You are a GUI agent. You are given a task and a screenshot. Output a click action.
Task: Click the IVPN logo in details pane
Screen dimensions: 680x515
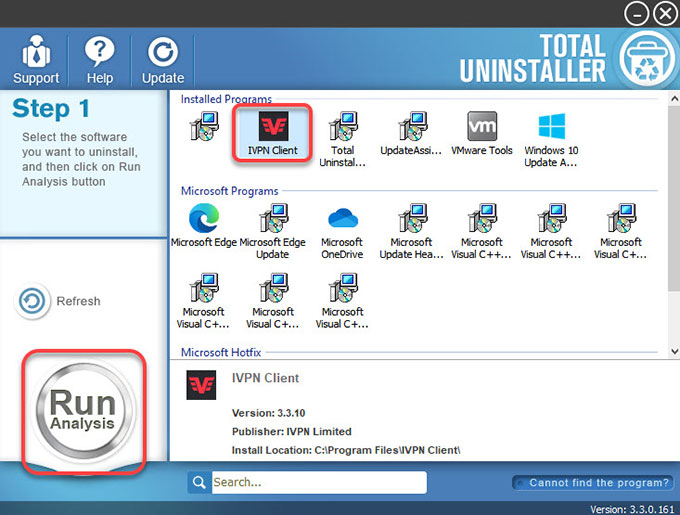point(201,385)
